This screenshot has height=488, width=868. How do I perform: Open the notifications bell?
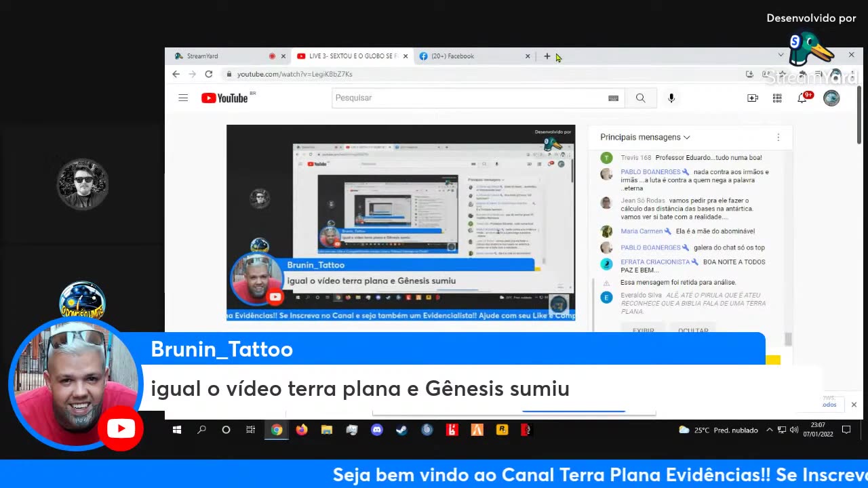(x=802, y=98)
